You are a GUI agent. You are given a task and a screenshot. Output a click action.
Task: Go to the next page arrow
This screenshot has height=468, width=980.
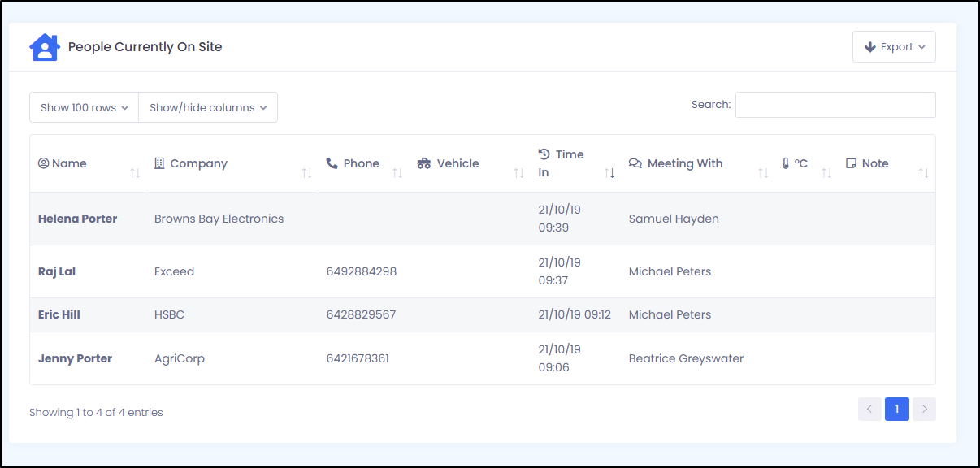pyautogui.click(x=924, y=409)
